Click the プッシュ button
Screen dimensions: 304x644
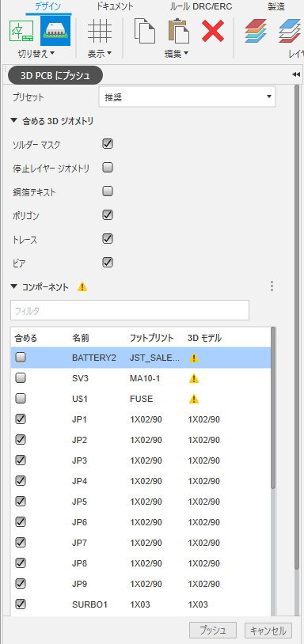213,630
